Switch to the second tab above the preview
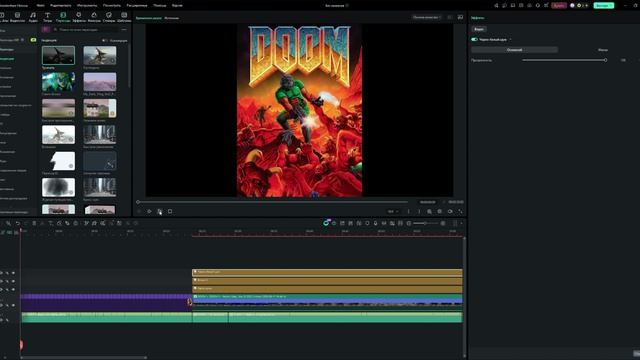 pyautogui.click(x=171, y=18)
